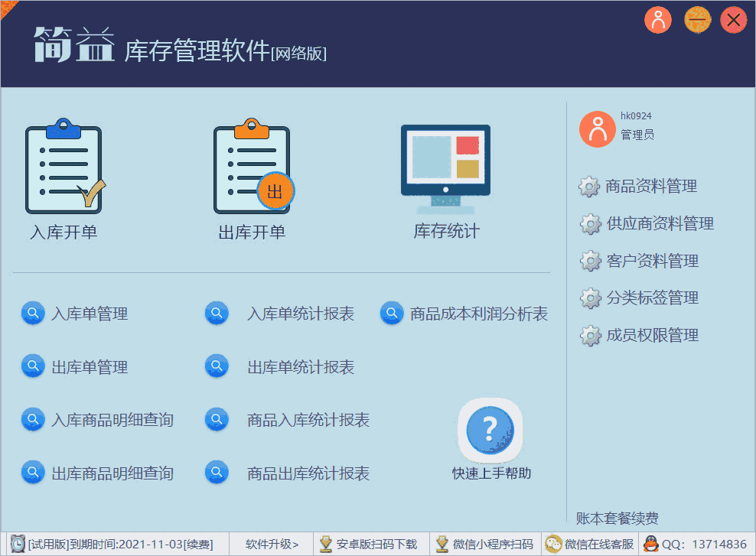Click the coin icon next to the close button
756x556 pixels.
tap(697, 20)
